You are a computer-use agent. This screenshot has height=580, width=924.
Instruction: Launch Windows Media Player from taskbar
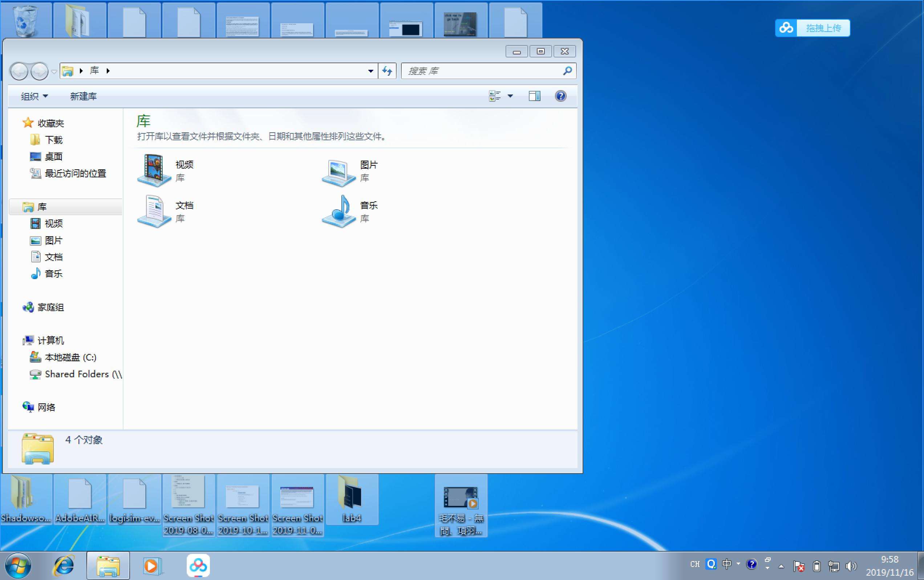152,566
